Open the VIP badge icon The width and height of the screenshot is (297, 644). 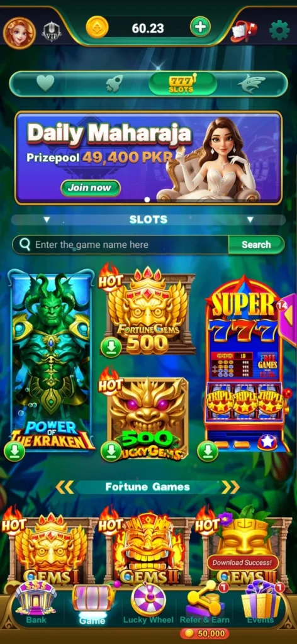tap(52, 31)
